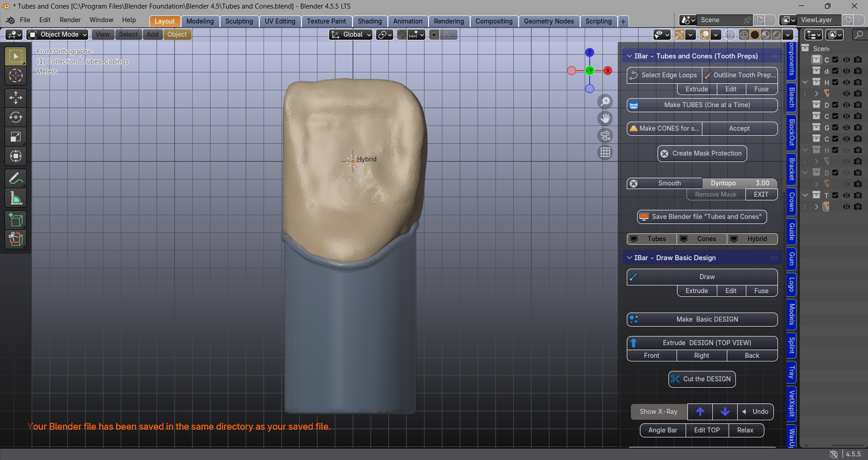Switch to the Sculpting workspace tab
Viewport: 868px width, 460px height.
[239, 21]
